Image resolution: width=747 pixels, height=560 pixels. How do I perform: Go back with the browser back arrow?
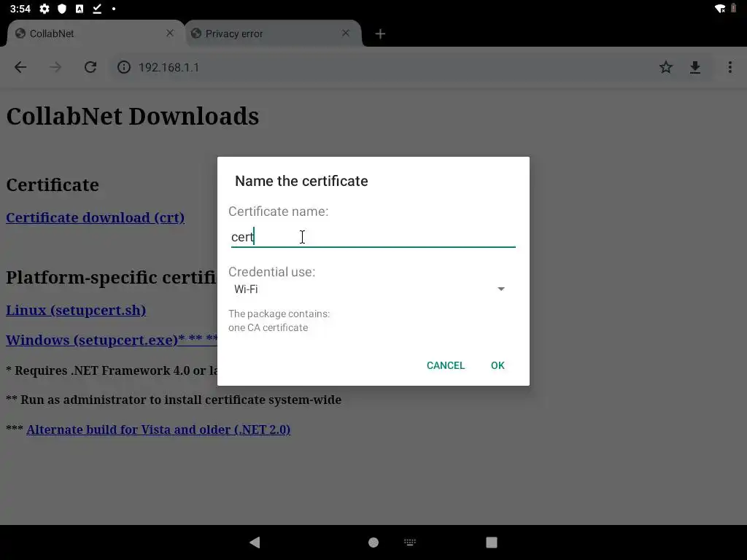tap(20, 67)
